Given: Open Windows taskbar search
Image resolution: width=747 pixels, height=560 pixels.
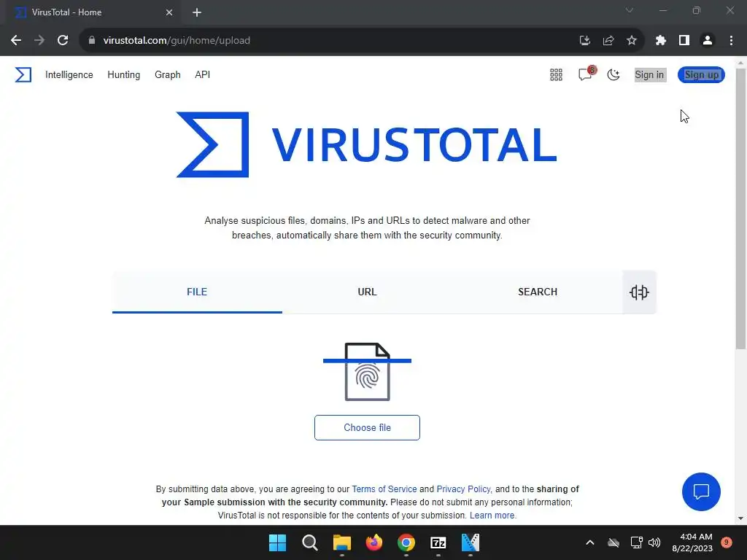Looking at the screenshot, I should [x=309, y=542].
